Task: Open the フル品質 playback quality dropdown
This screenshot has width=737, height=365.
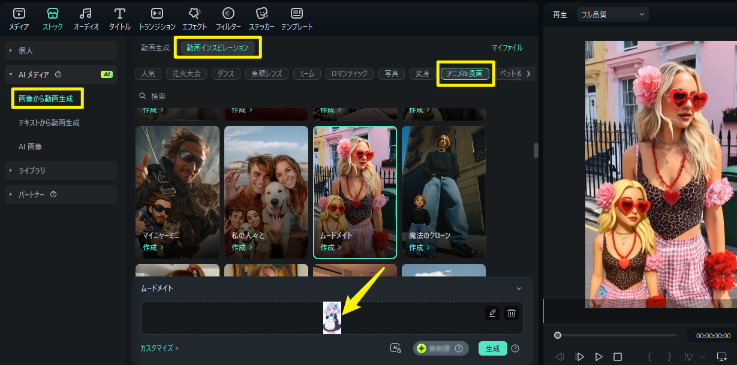Action: 613,15
